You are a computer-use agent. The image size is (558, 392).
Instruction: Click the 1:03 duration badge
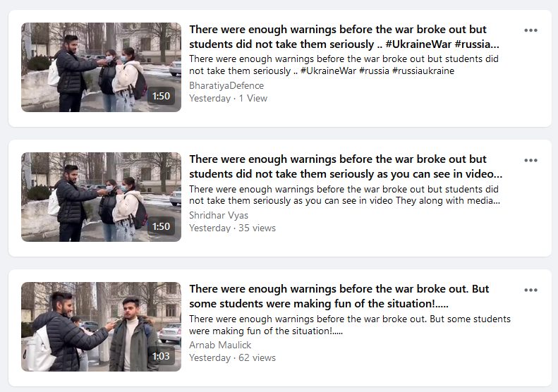(161, 356)
